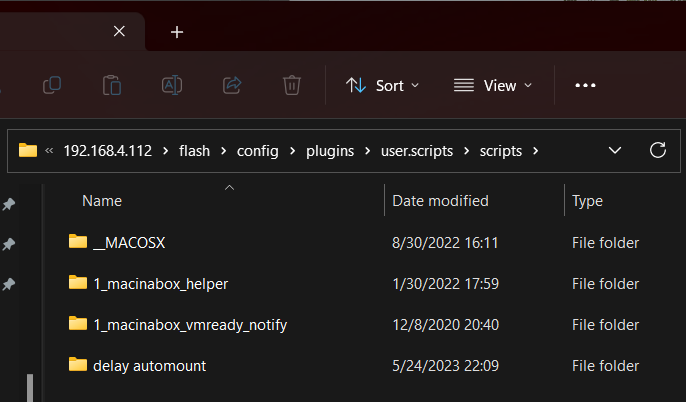Viewport: 686px width, 402px height.
Task: Show hidden breadcrumb path via double chevron
Action: tap(49, 151)
